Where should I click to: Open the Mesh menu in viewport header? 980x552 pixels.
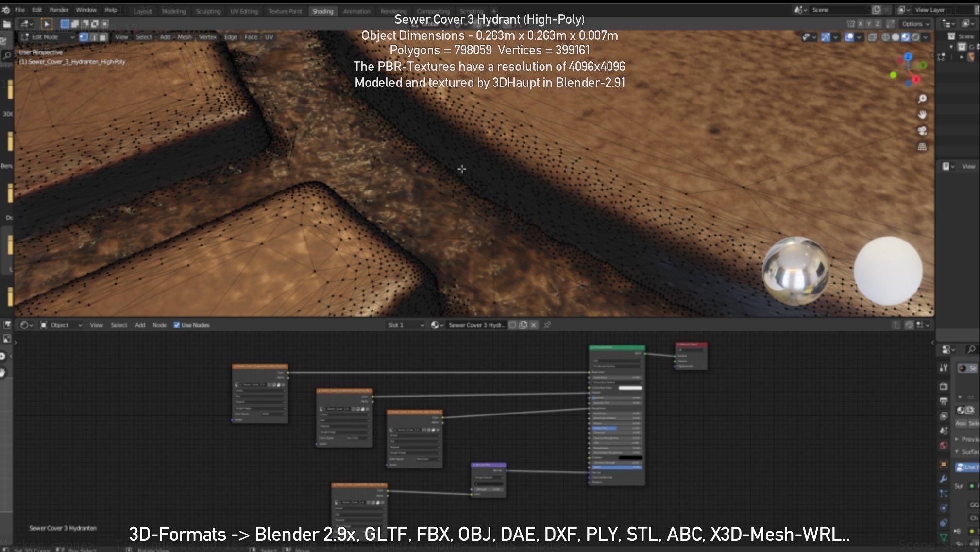point(184,37)
